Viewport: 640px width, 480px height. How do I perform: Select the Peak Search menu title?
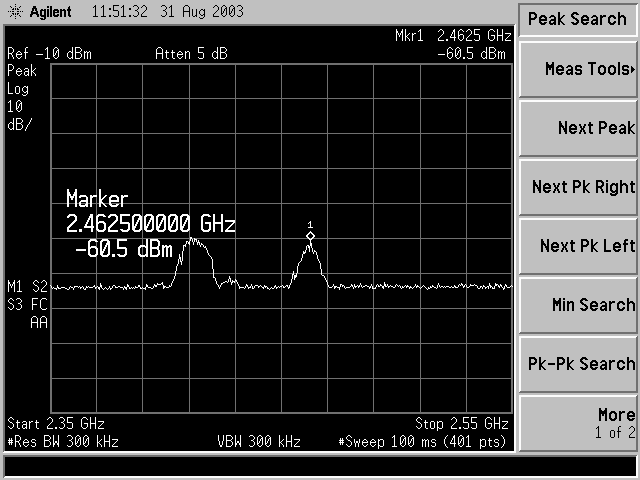tap(577, 19)
